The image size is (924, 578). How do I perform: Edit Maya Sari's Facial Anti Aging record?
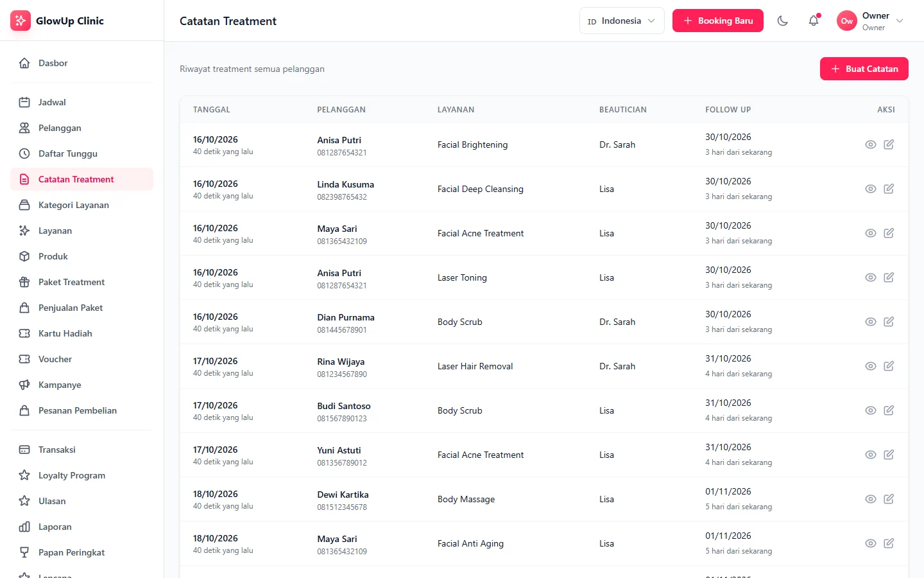pyautogui.click(x=889, y=543)
